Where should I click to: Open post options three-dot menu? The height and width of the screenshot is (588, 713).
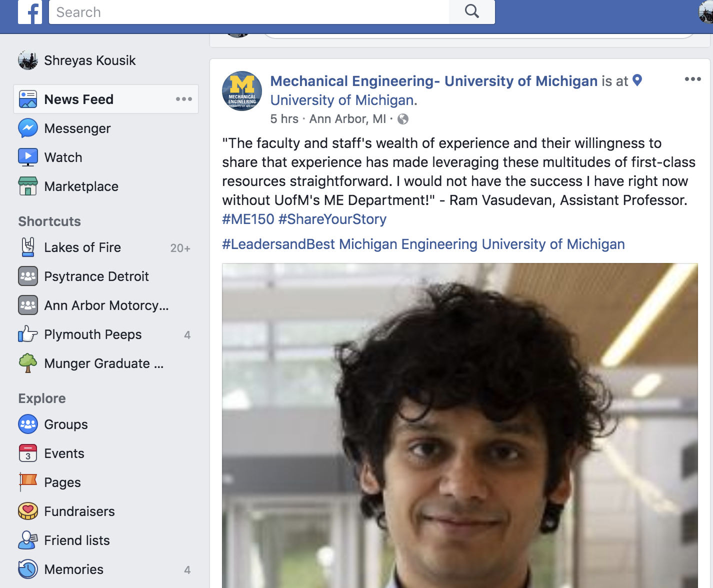pyautogui.click(x=692, y=79)
